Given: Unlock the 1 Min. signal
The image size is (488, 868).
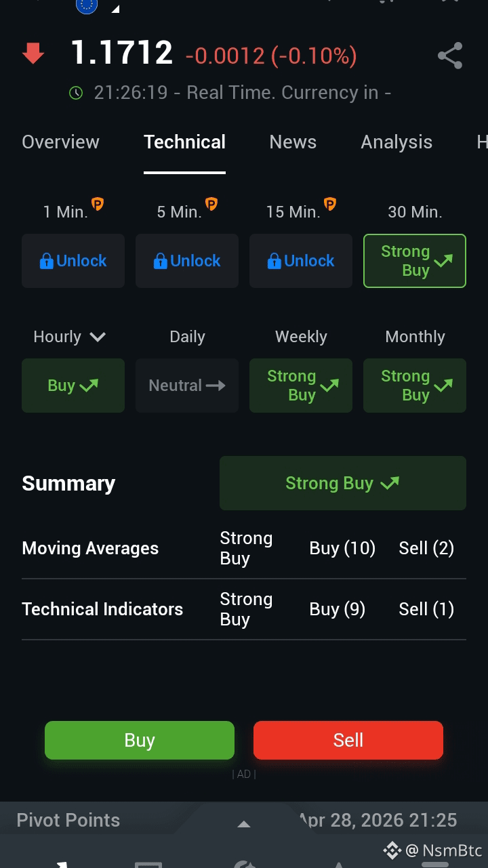Looking at the screenshot, I should 73,261.
